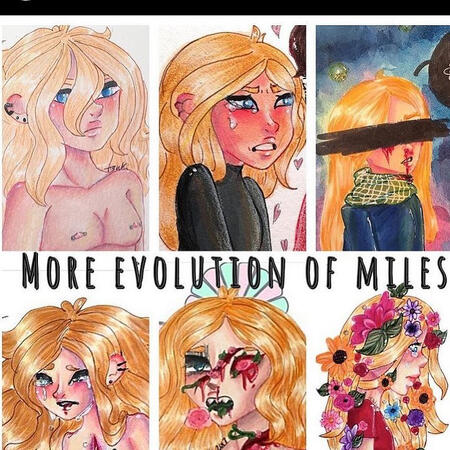
Task: Open the night sky portrait with green scarf
Action: coord(383,138)
